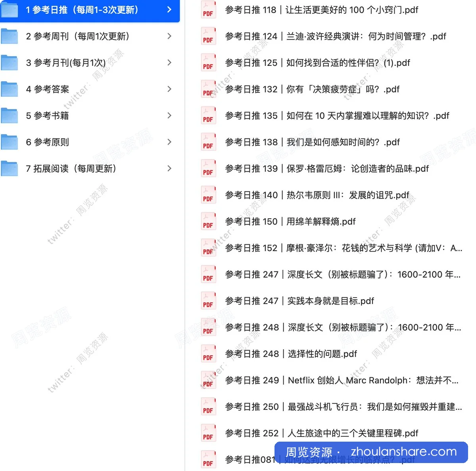Click PDF icon of 实践本身就是目标
Screen dimensions: 476x471
209,301
